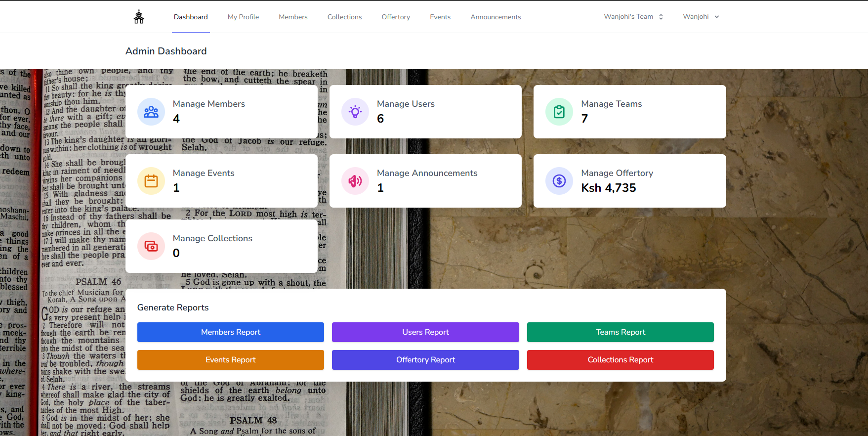868x436 pixels.
Task: Click the Manage Offertory dollar icon
Action: [x=559, y=181]
